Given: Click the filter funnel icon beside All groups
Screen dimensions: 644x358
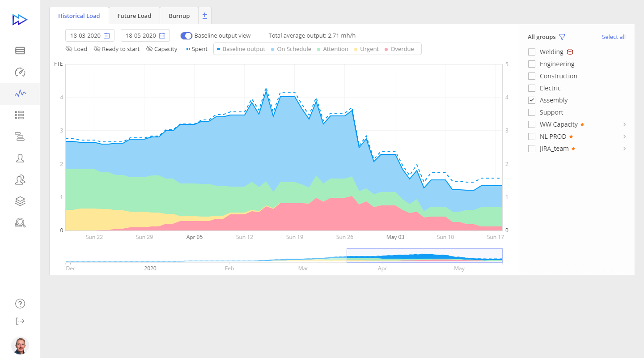Looking at the screenshot, I should point(562,37).
